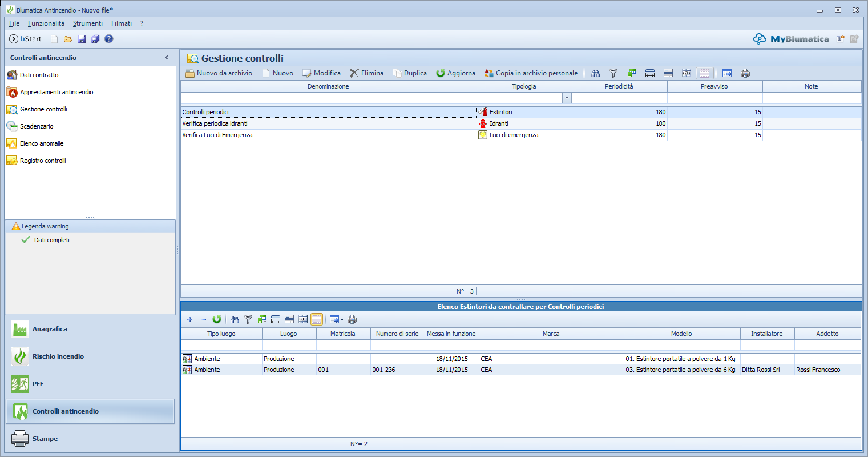Viewport: 868px width, 457px height.
Task: Switch to the Anagrafica module
Action: tap(90, 329)
